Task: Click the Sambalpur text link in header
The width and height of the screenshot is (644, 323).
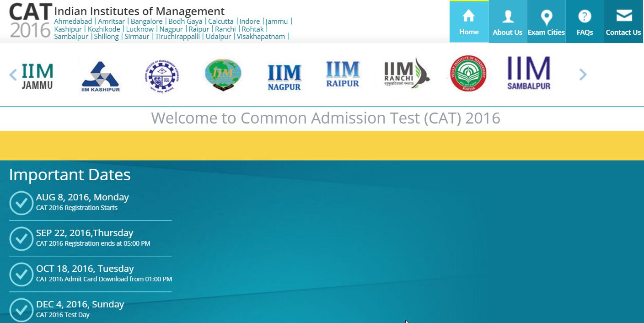Action: click(x=71, y=37)
